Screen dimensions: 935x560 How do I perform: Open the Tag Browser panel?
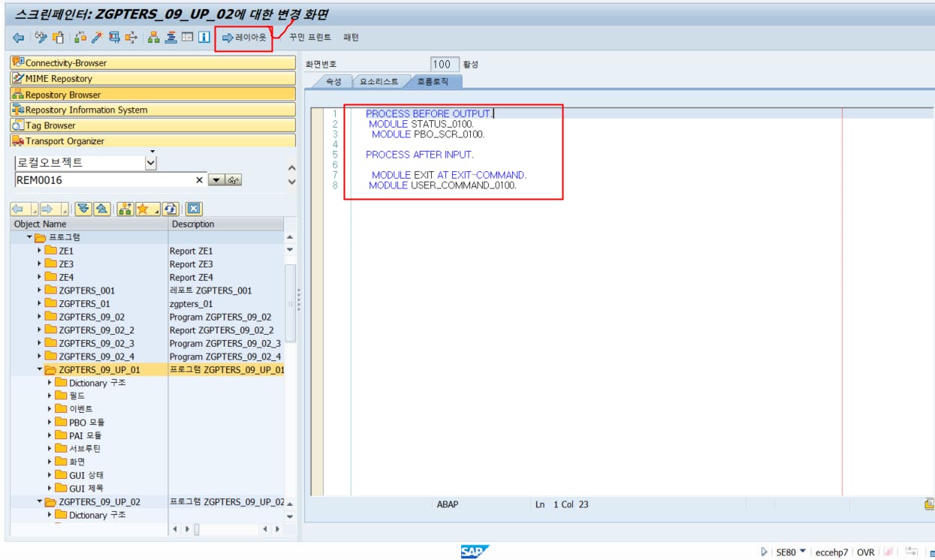pyautogui.click(x=152, y=125)
